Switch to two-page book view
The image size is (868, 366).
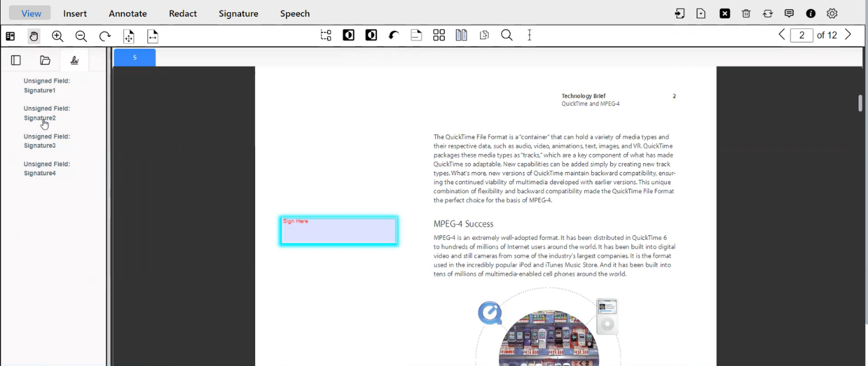pos(461,35)
